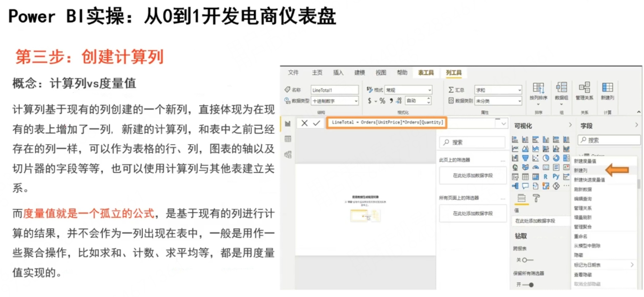This screenshot has height=297, width=644.
Task: Open the Fields well tab in 可视化
Action: (x=521, y=198)
